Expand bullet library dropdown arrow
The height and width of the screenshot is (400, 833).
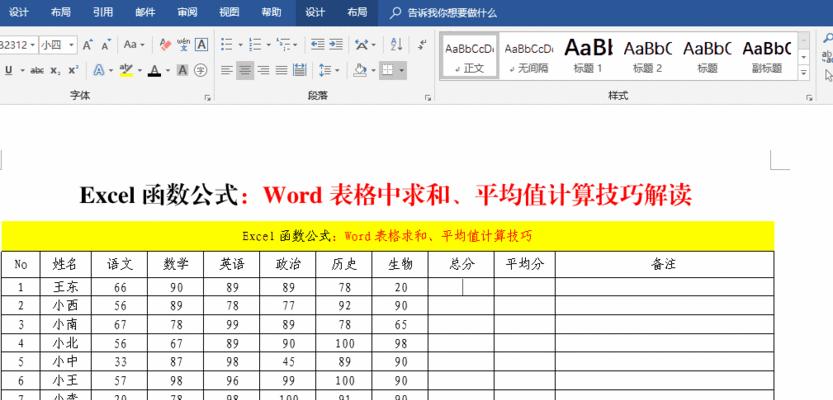[x=240, y=45]
